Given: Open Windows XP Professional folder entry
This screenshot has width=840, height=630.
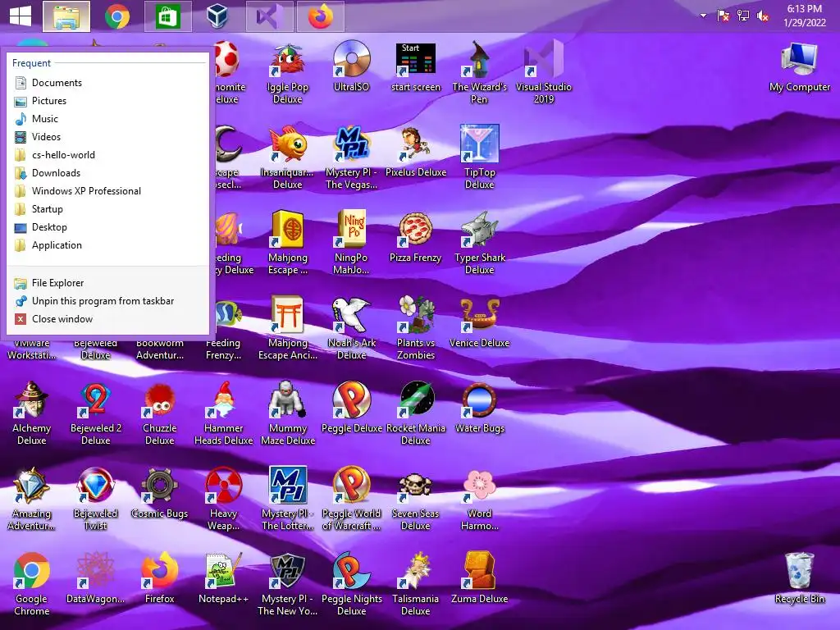Looking at the screenshot, I should 107,190.
